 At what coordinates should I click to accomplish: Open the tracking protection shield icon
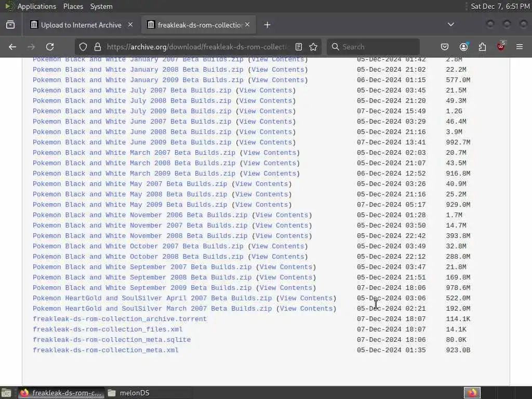click(83, 47)
